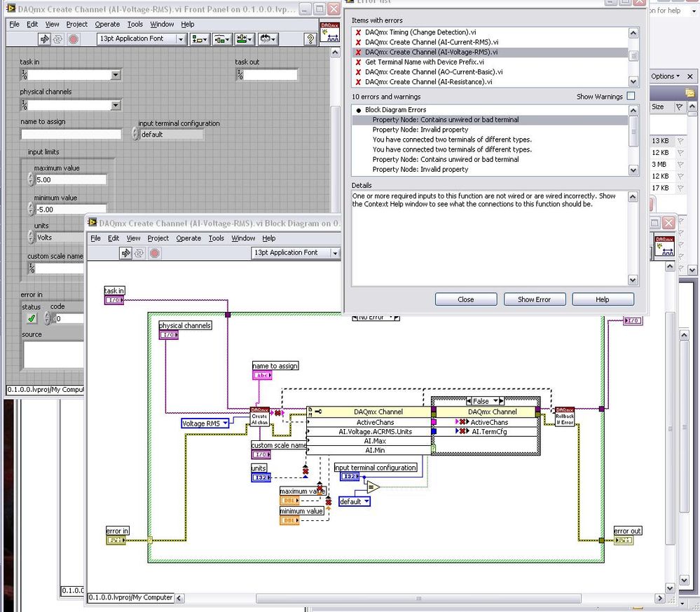The width and height of the screenshot is (700, 612).
Task: Click error in cluster terminal on diagram
Action: [116, 540]
